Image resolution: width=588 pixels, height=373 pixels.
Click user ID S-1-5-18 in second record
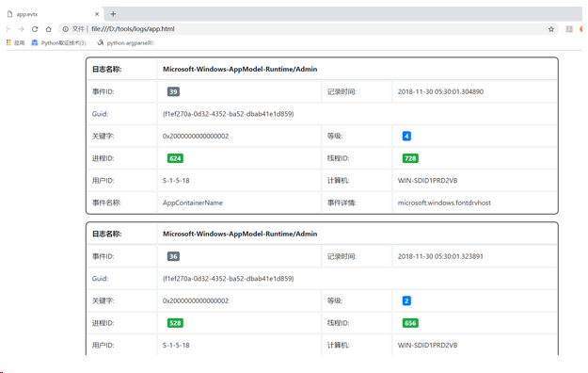176,345
